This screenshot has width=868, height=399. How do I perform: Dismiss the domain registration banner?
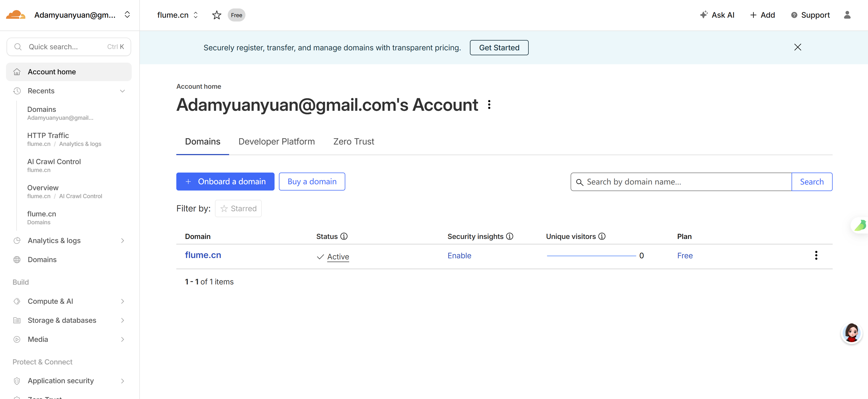point(797,47)
